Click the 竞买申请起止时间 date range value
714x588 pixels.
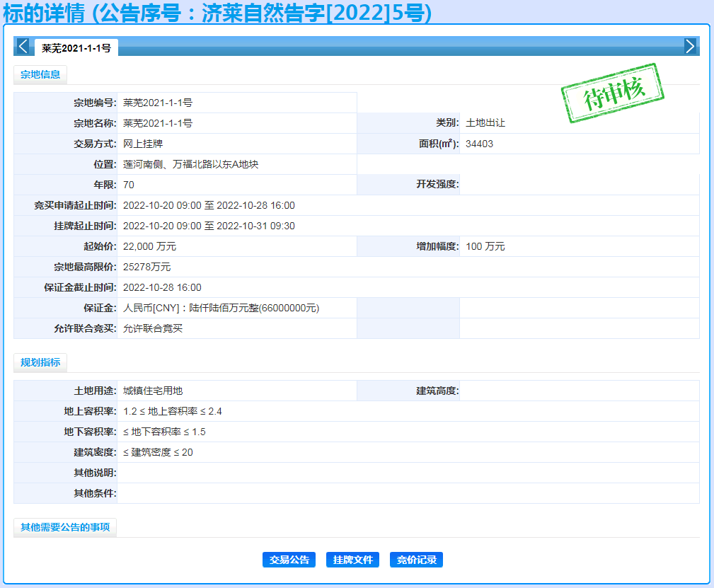click(x=209, y=205)
